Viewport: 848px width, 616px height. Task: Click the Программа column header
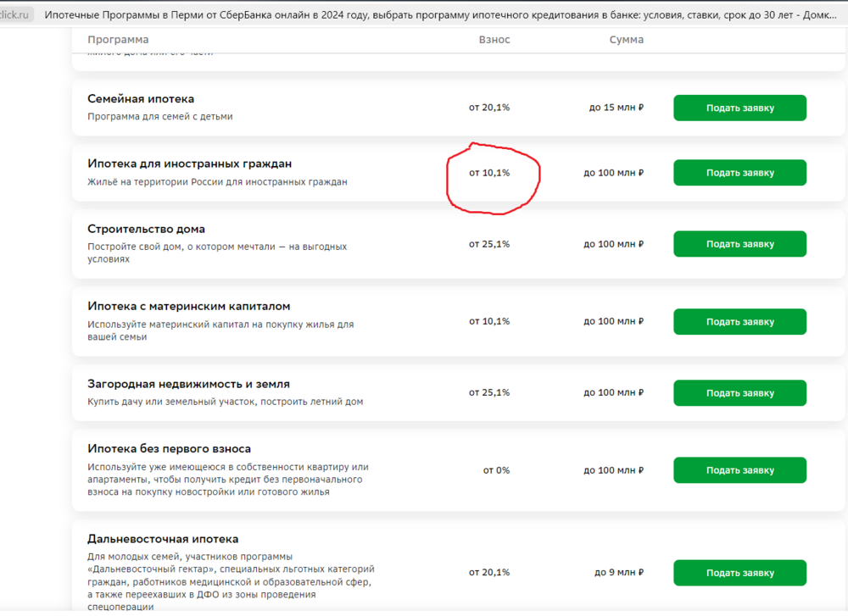[118, 40]
